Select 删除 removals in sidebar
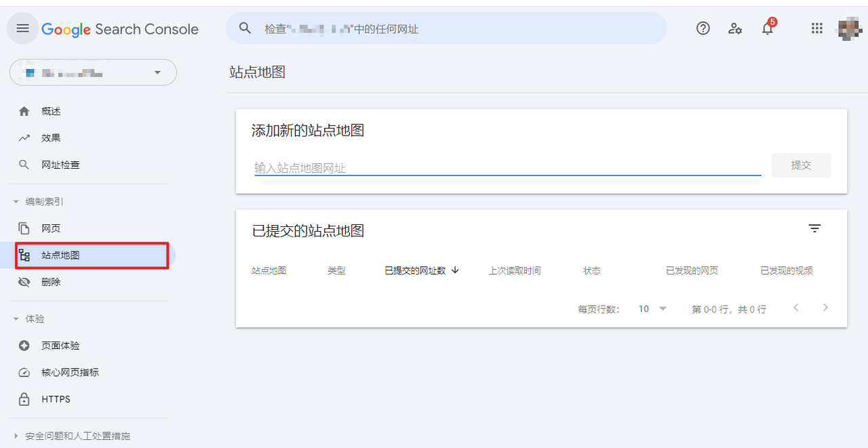The width and height of the screenshot is (868, 448). pos(51,282)
